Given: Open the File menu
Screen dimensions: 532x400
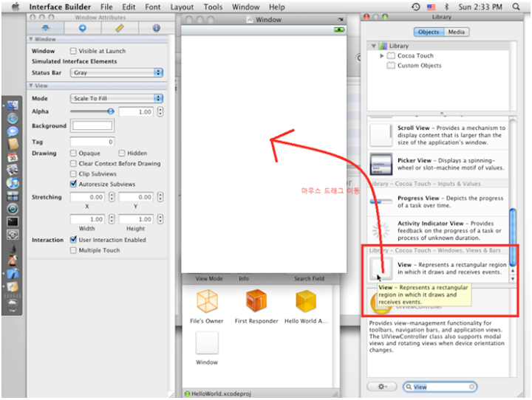Looking at the screenshot, I should point(106,7).
